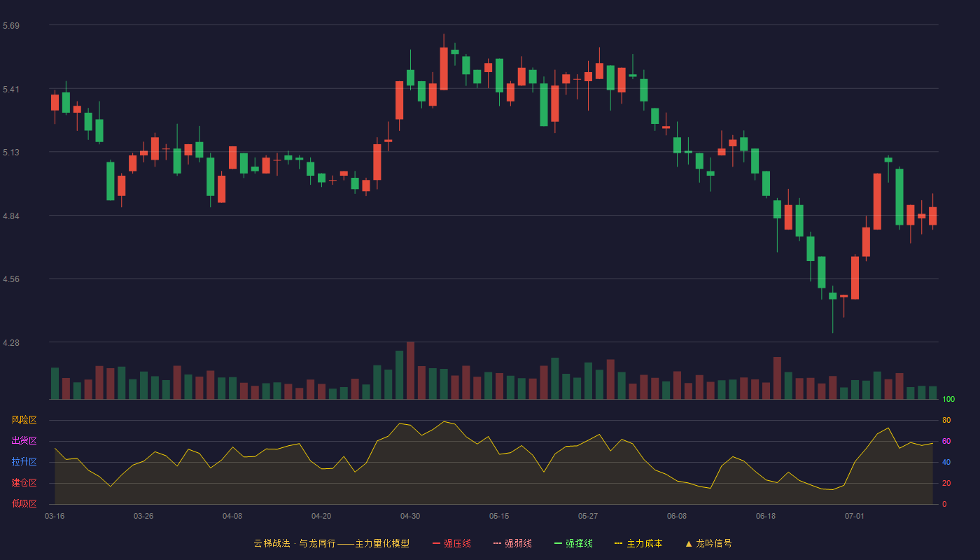Click the 20 value on the indicator axis

click(946, 483)
